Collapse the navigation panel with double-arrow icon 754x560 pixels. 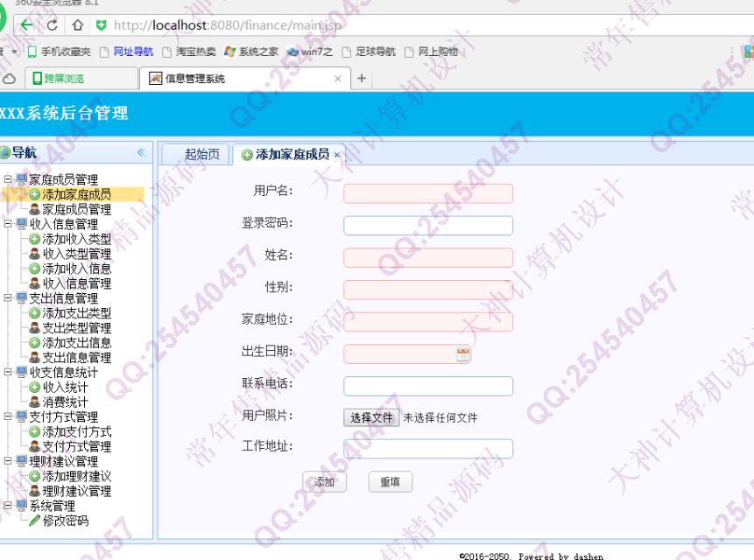(x=141, y=152)
